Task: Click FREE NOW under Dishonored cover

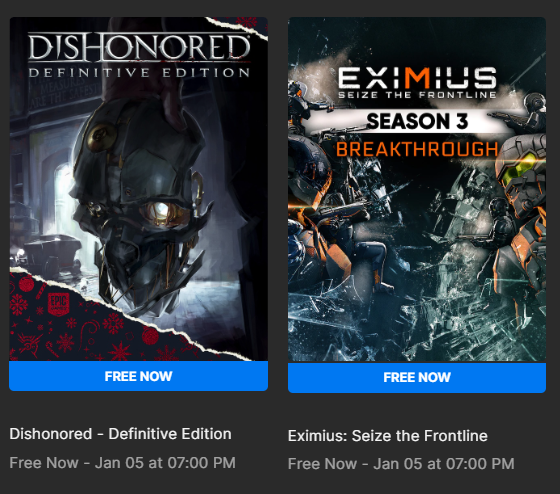Action: coord(139,376)
